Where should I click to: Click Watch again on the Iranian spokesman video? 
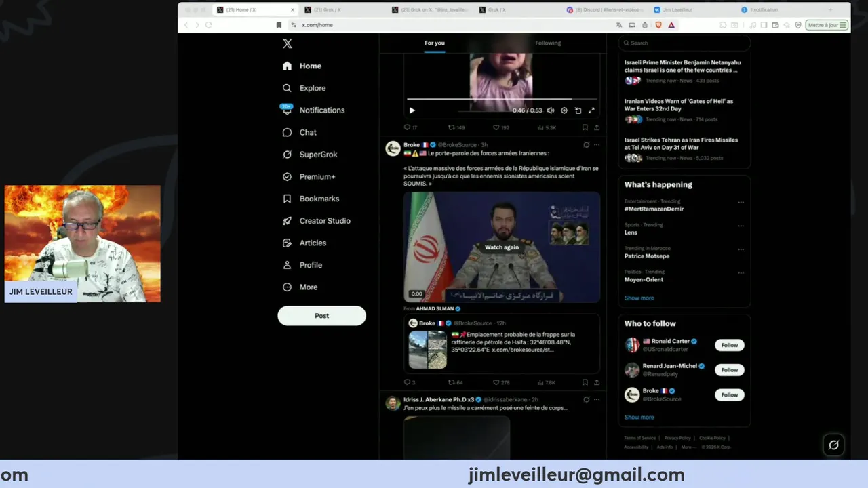point(502,247)
